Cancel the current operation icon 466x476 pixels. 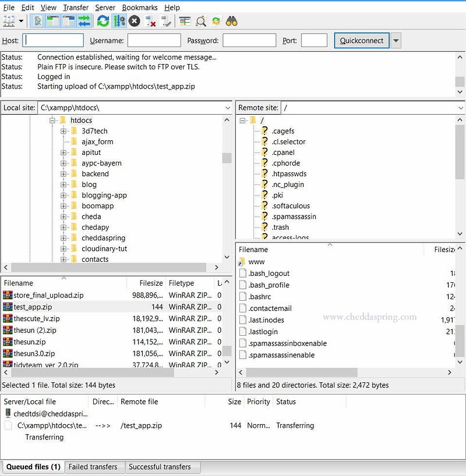[135, 22]
